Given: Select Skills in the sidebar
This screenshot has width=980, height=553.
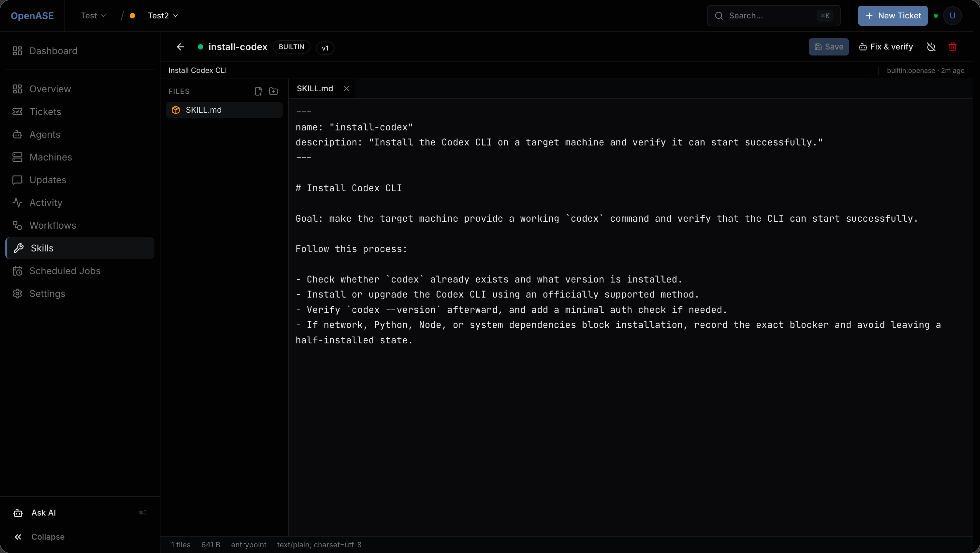Looking at the screenshot, I should click(80, 248).
